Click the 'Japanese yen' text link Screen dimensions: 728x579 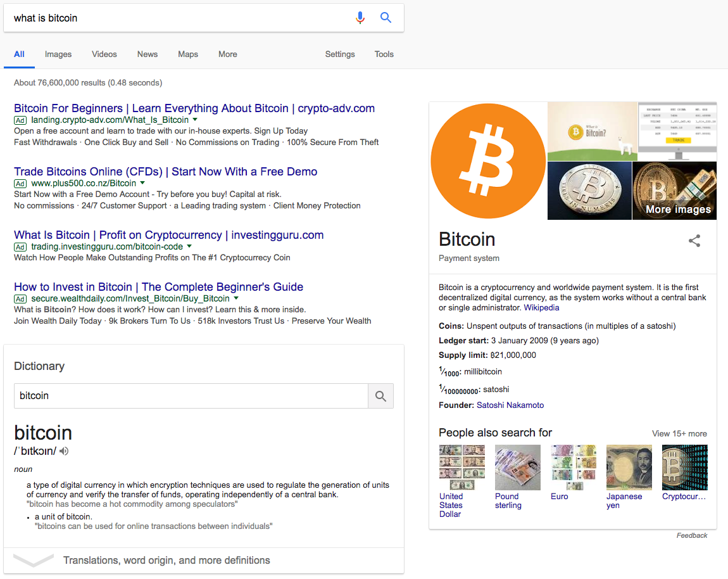pos(624,501)
